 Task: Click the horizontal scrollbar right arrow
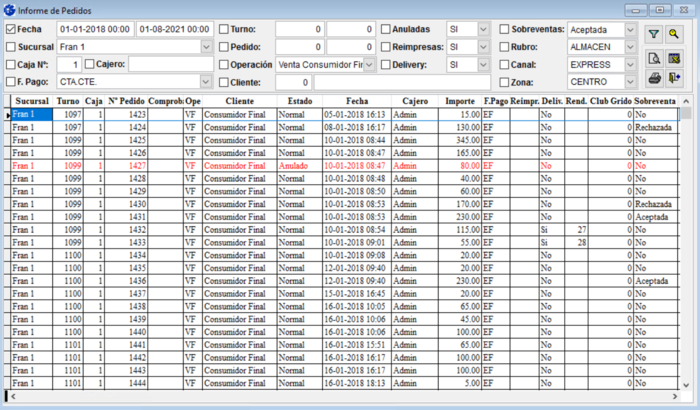[x=675, y=396]
